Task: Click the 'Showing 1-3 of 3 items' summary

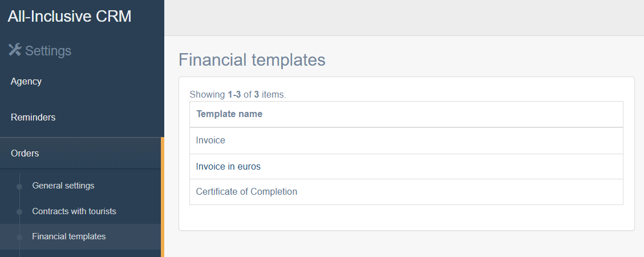Action: click(238, 94)
